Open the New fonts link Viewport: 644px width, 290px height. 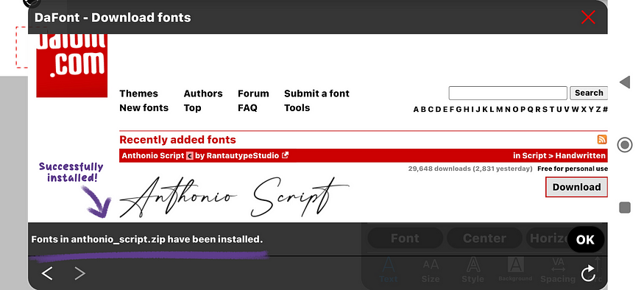click(144, 108)
